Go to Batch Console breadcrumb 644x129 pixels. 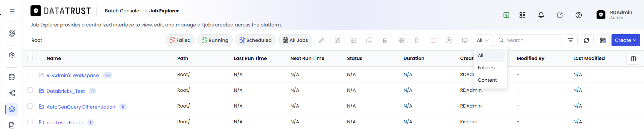(122, 11)
